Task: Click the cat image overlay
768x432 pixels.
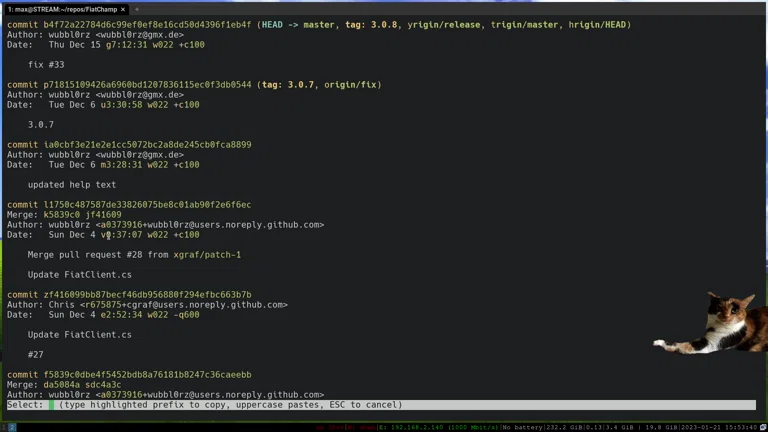Action: coord(710,322)
